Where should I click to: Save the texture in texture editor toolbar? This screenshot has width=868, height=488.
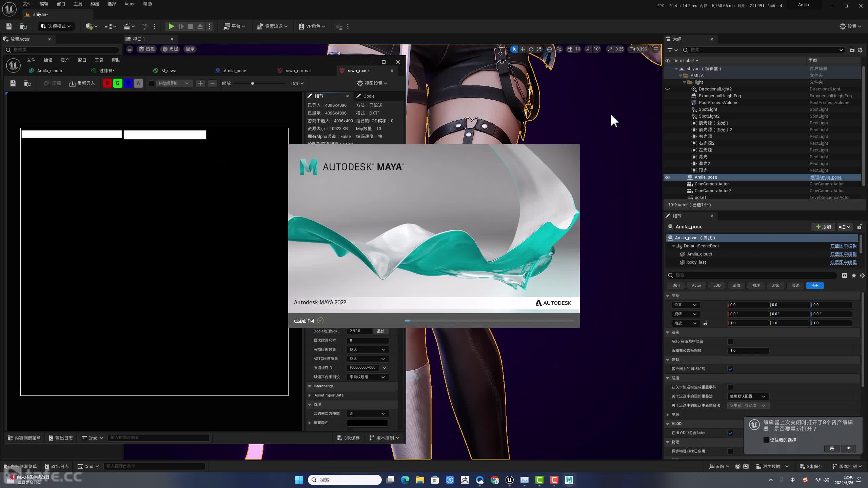coord(13,83)
